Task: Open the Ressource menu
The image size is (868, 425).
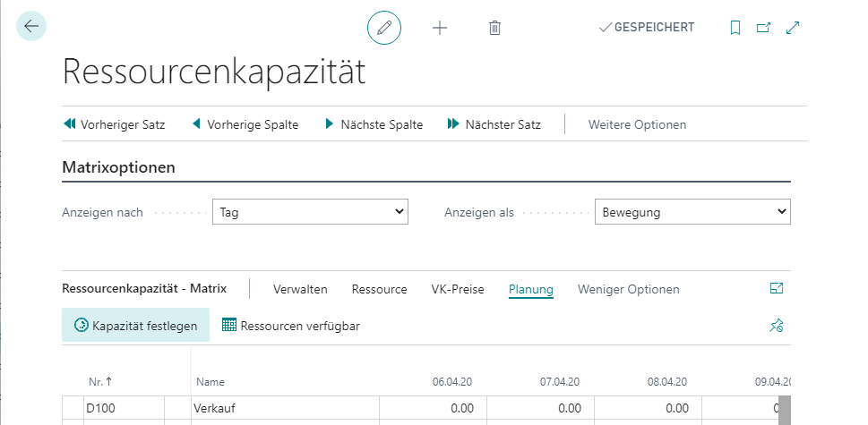Action: [x=379, y=289]
